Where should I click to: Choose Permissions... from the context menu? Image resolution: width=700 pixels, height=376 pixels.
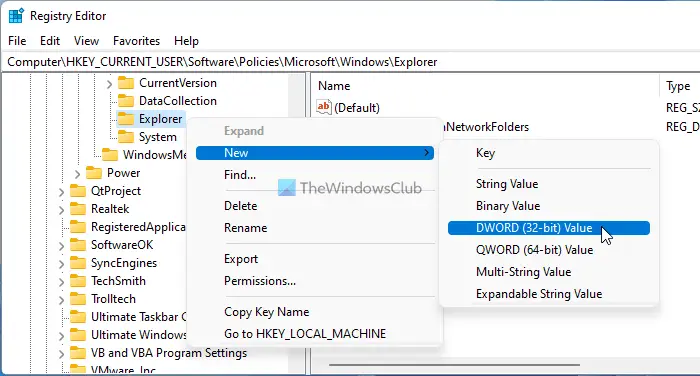(x=260, y=281)
